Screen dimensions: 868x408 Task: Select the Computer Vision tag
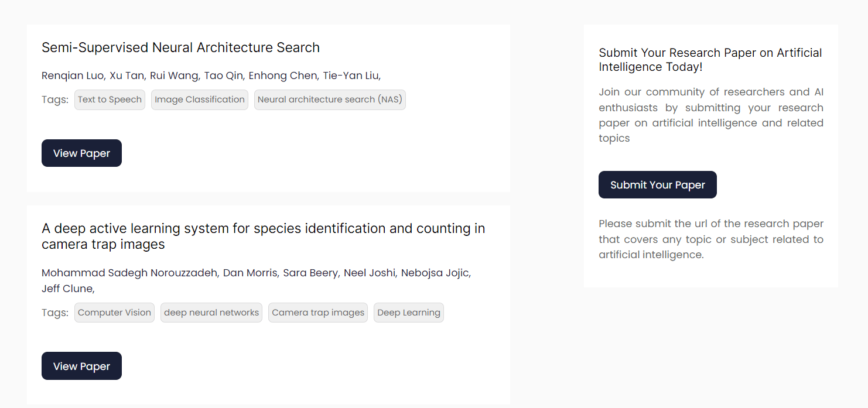(x=114, y=313)
